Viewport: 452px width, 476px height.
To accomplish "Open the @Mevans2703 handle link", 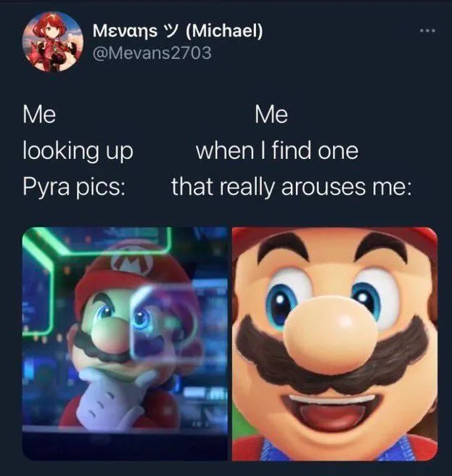I will pyautogui.click(x=152, y=53).
